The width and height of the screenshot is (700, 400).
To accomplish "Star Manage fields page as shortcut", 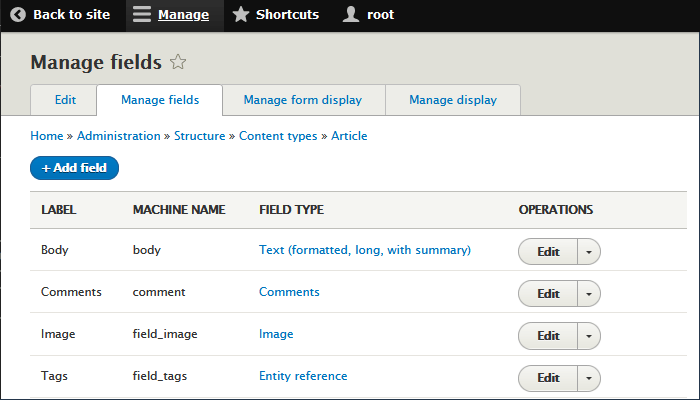I will pyautogui.click(x=178, y=62).
